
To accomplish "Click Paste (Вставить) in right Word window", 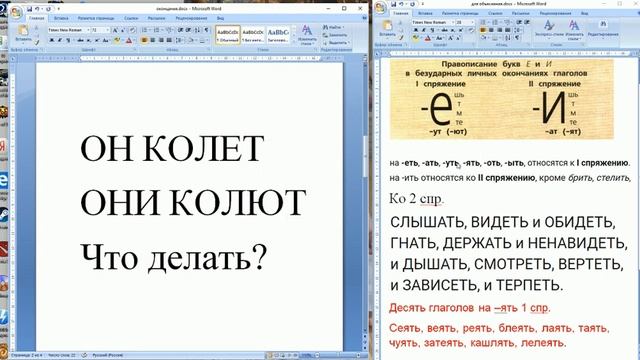I will pyautogui.click(x=387, y=29).
